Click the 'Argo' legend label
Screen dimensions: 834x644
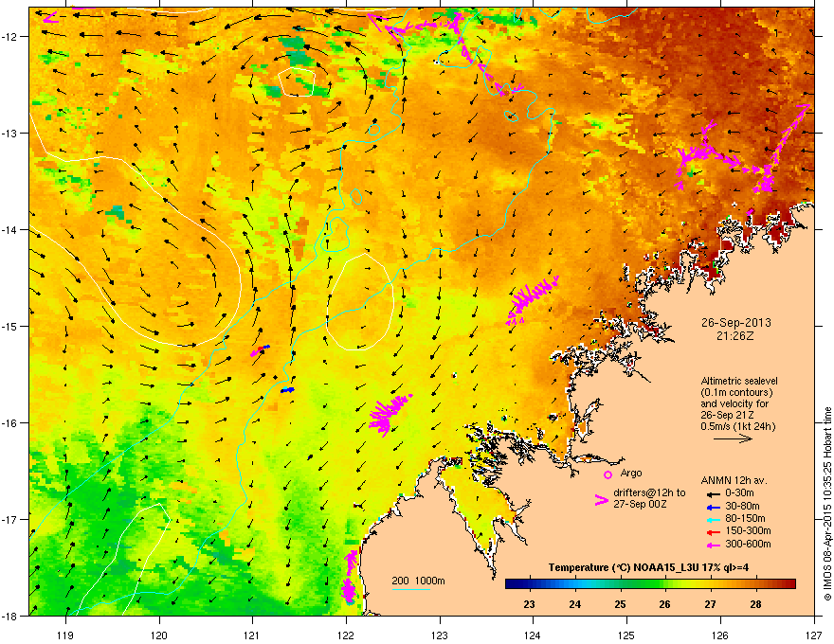631,473
